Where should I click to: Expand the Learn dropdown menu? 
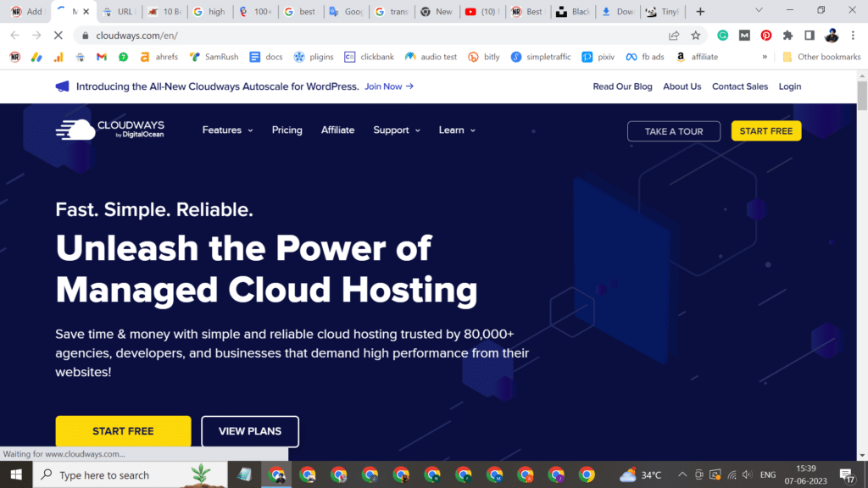(x=457, y=130)
